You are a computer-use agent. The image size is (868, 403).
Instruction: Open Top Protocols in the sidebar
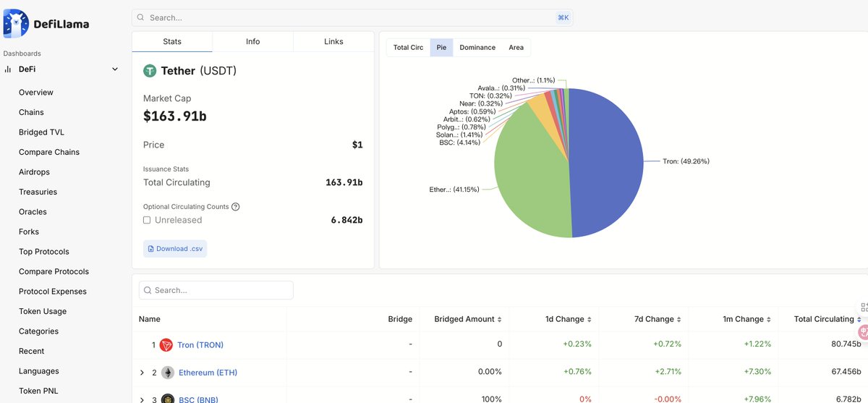coord(44,252)
